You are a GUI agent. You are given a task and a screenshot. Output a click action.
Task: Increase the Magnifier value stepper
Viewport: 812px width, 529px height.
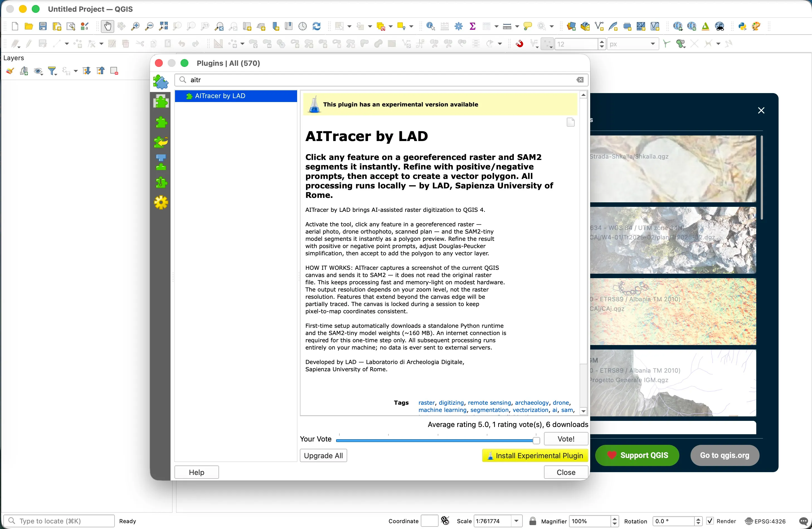point(615,518)
